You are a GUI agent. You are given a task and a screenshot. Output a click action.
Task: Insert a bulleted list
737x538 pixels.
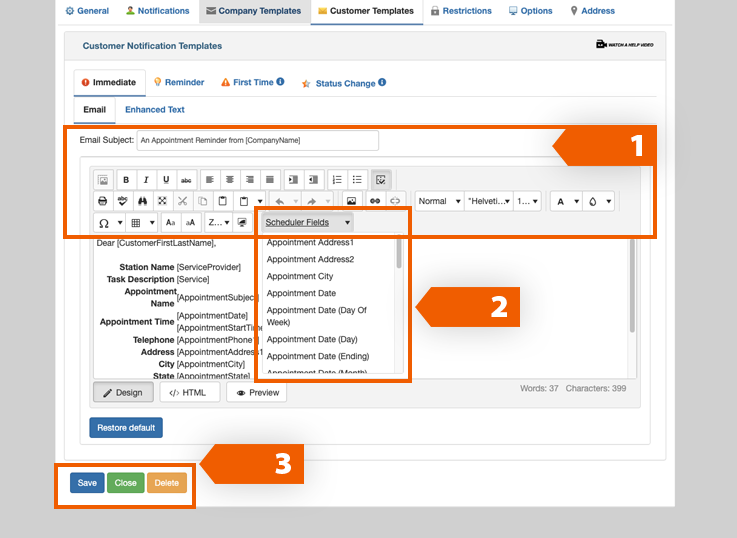pyautogui.click(x=357, y=180)
